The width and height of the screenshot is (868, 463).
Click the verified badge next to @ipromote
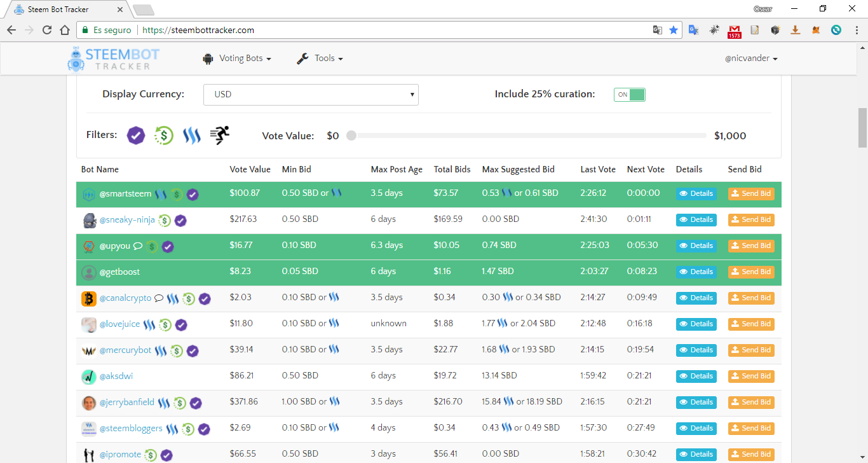pyautogui.click(x=166, y=455)
